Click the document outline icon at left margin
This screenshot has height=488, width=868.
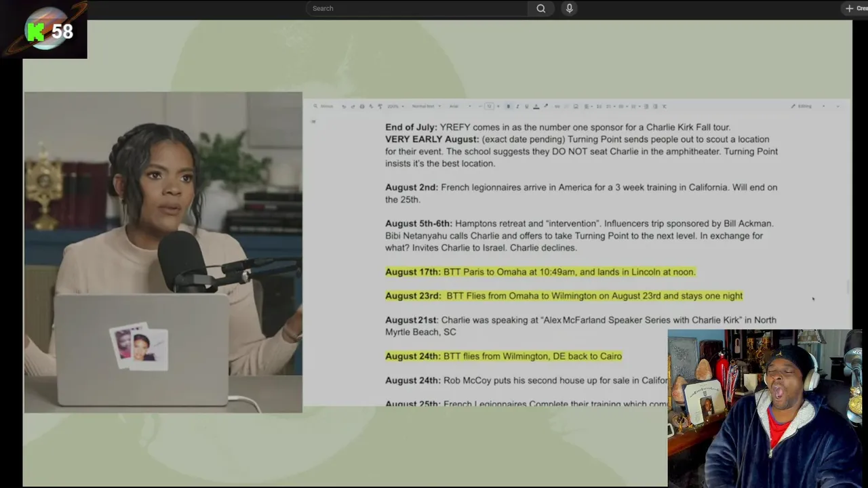pos(313,122)
